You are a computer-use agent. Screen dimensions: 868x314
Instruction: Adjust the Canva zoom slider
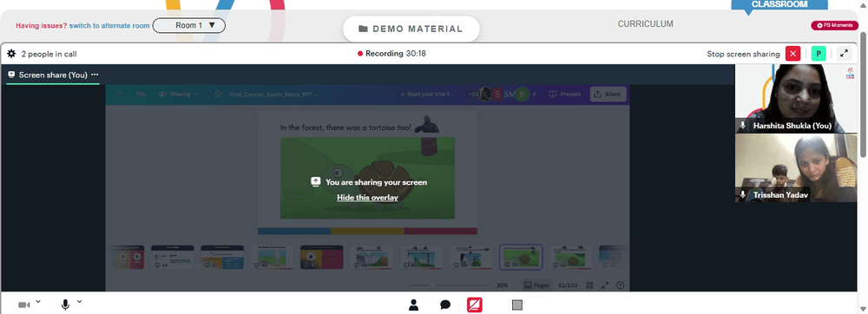coord(433,285)
